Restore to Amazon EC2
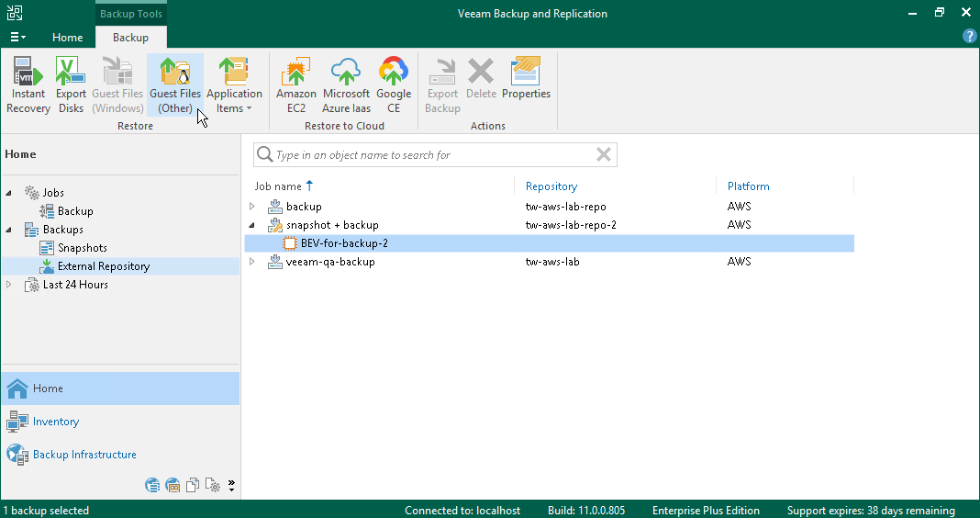This screenshot has height=518, width=980. 296,85
